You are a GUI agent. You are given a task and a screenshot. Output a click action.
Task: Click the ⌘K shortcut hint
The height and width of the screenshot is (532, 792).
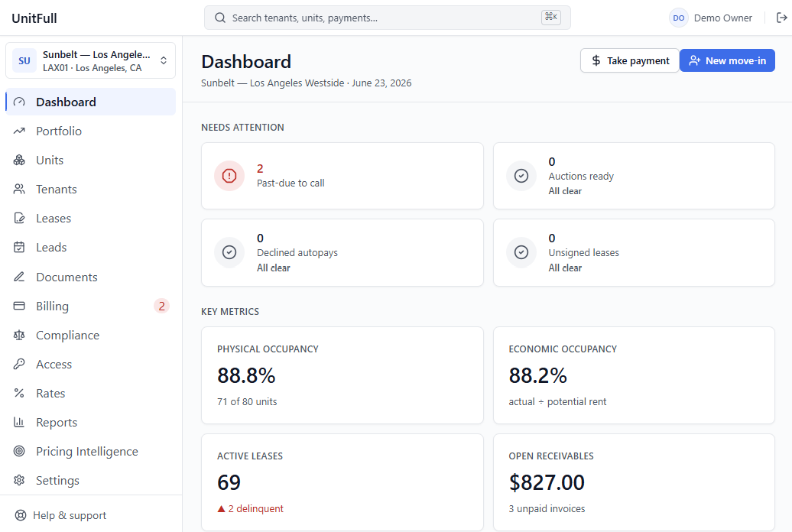(551, 17)
